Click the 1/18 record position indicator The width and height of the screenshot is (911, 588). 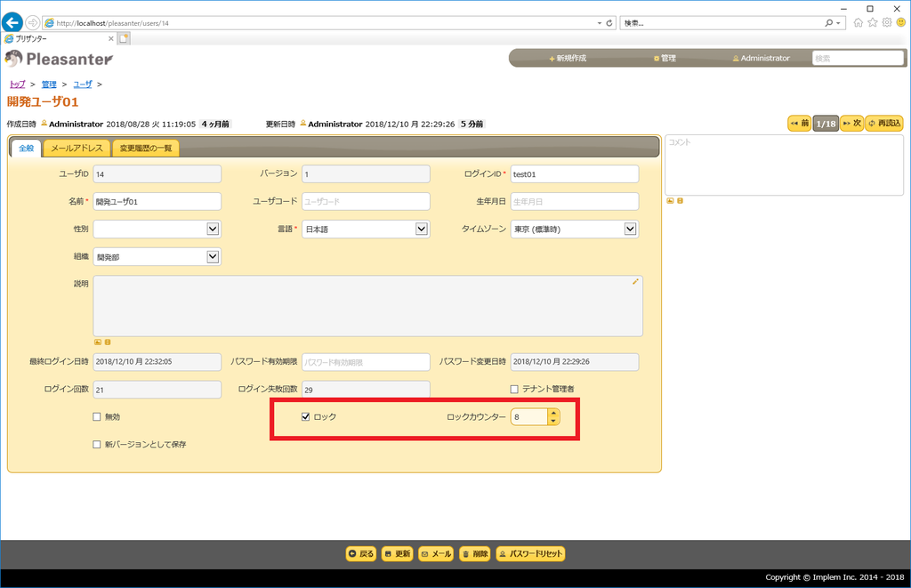click(826, 123)
